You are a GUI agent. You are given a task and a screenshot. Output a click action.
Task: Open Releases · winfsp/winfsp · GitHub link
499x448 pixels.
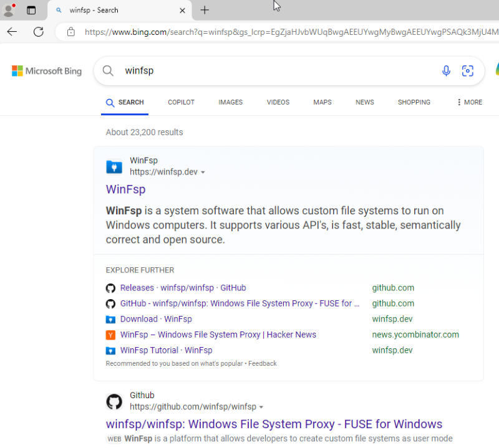click(x=183, y=288)
